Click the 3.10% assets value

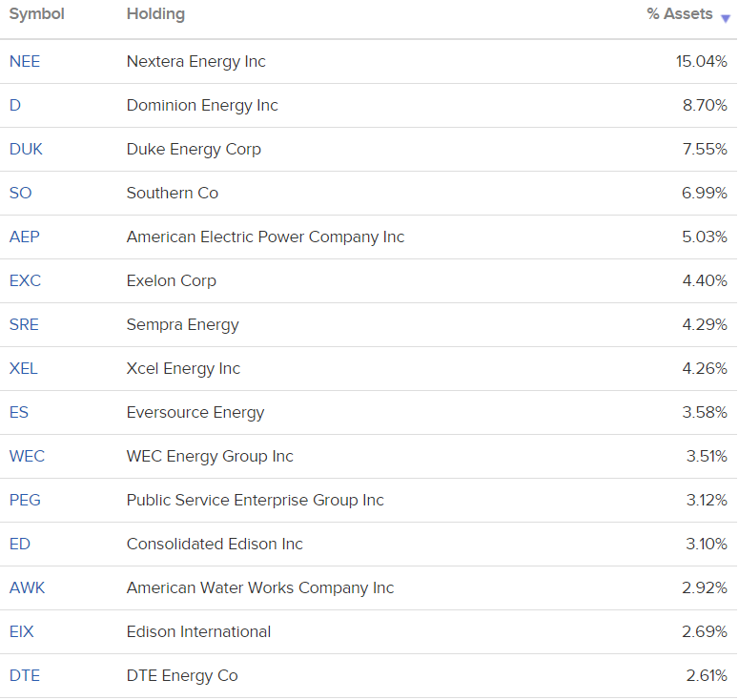tap(707, 544)
